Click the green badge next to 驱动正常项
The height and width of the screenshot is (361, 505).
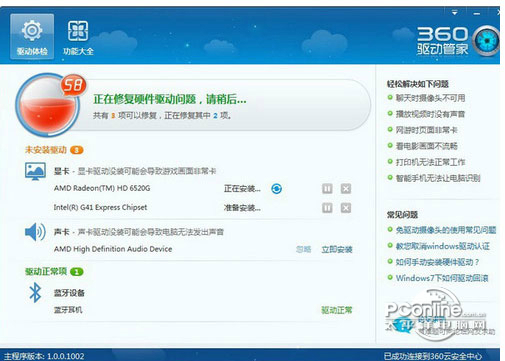pos(77,272)
